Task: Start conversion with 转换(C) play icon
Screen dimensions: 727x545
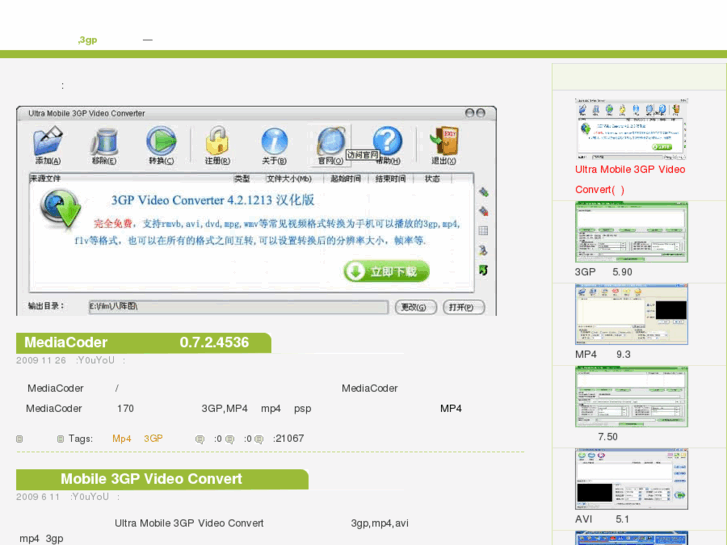Action: [161, 141]
